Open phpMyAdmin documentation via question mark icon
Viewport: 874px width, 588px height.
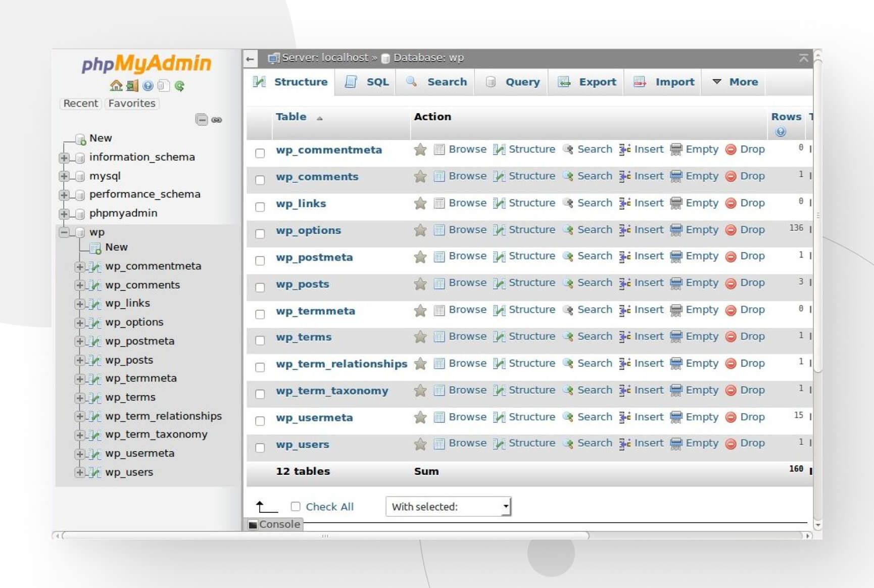point(149,86)
